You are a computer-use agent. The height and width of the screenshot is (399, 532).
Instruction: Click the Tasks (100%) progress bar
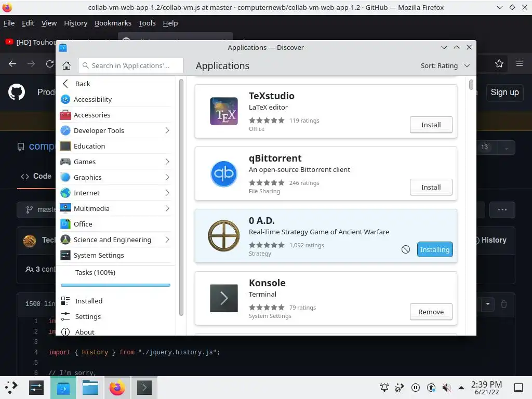tap(116, 285)
